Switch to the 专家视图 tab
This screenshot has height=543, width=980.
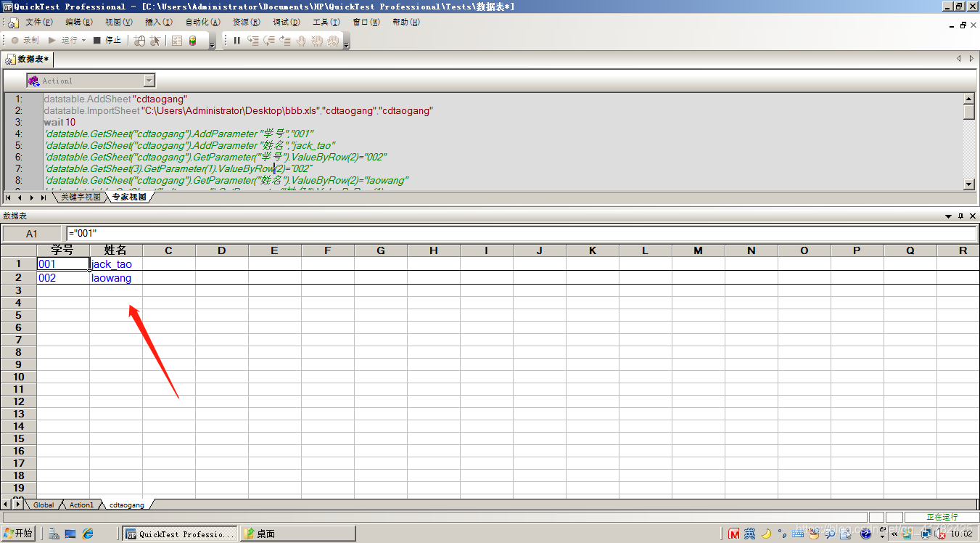point(129,197)
